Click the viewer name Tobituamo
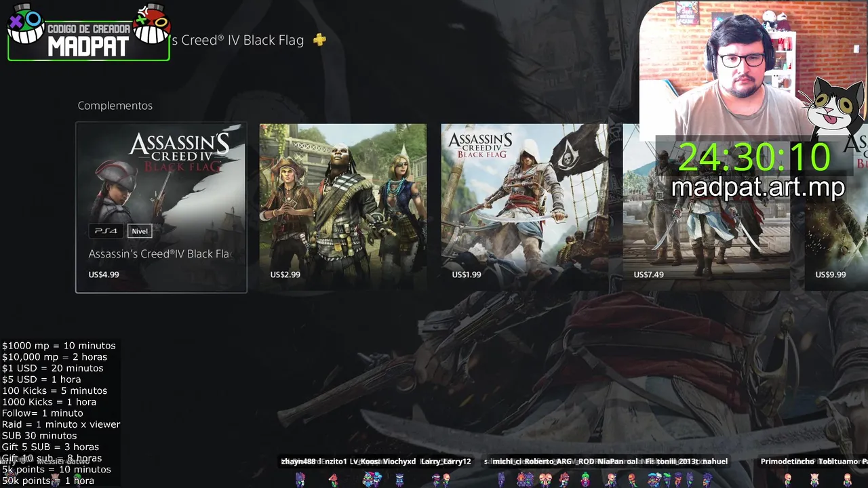The image size is (868, 488). [837, 462]
